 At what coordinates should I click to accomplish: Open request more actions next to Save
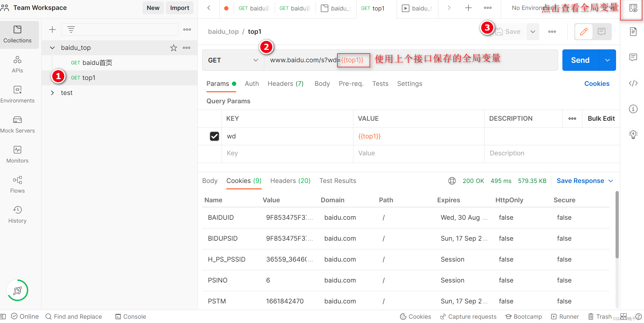coord(552,32)
